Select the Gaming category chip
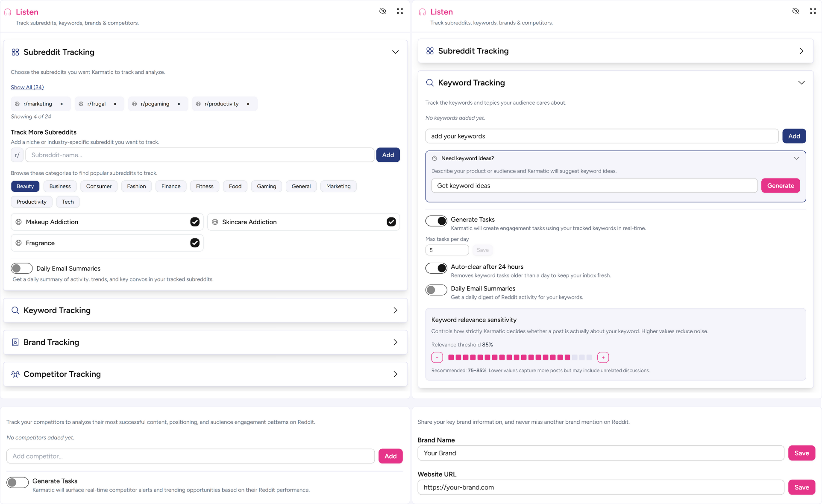The image size is (822, 504). 266,186
